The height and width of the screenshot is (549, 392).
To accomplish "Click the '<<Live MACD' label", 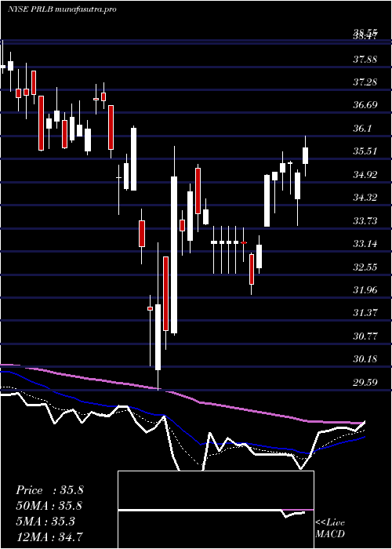I will (330, 529).
